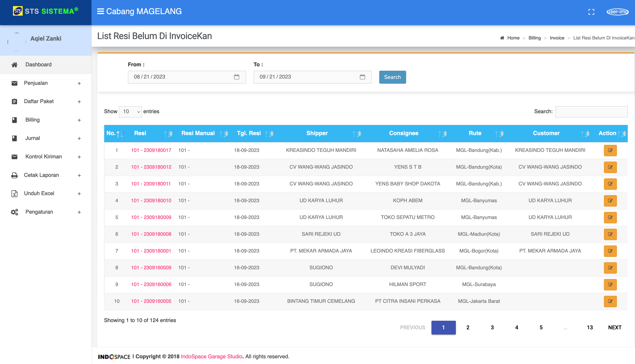Edit resi 101 - 2309180017 action icon
This screenshot has height=364, width=635.
point(610,150)
